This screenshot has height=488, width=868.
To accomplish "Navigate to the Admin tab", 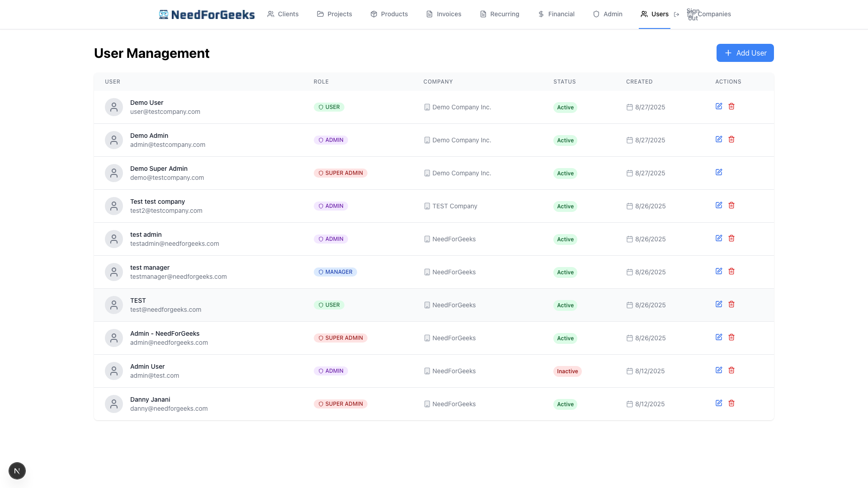I will (x=608, y=14).
